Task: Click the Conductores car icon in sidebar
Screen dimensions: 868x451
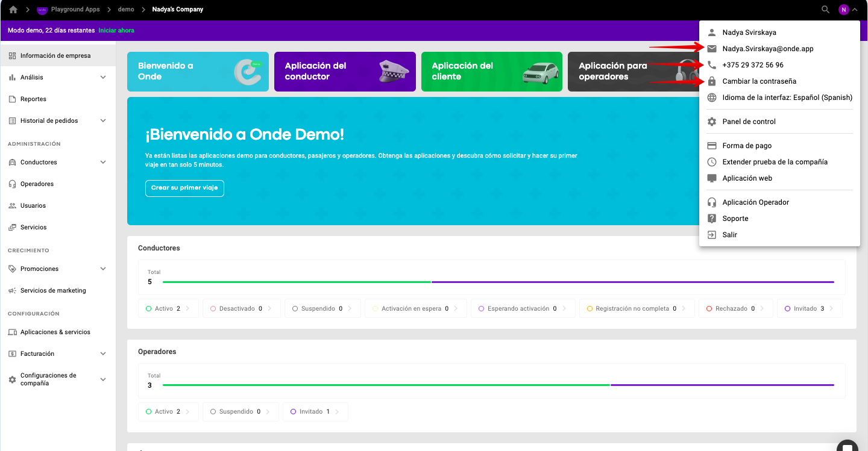Action: [13, 163]
